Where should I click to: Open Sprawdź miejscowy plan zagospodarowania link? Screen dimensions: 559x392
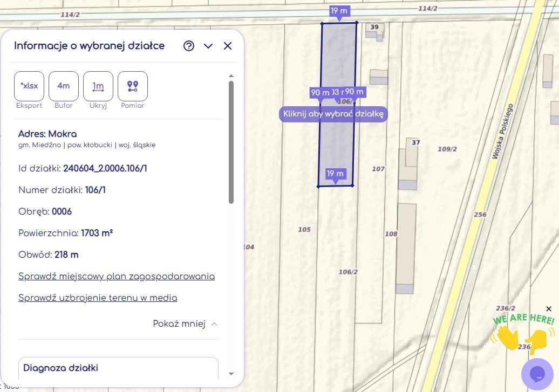tap(117, 277)
